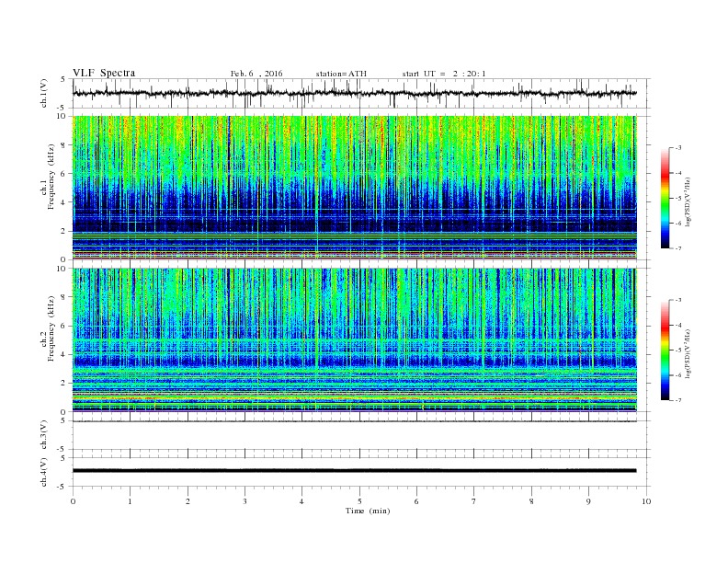The image size is (728, 563).
Task: Click the '4' kHz tick on ch.2 spectrogram axis
Action: click(64, 354)
